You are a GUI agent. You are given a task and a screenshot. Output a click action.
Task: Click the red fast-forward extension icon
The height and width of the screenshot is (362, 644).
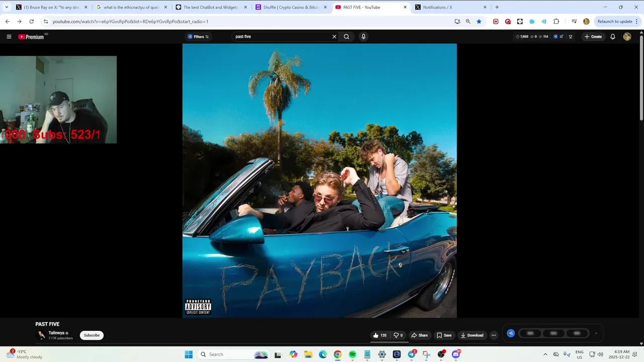point(496,22)
